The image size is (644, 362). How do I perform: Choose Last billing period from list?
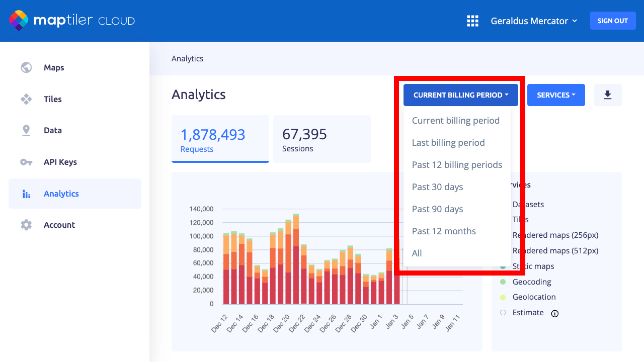click(448, 143)
